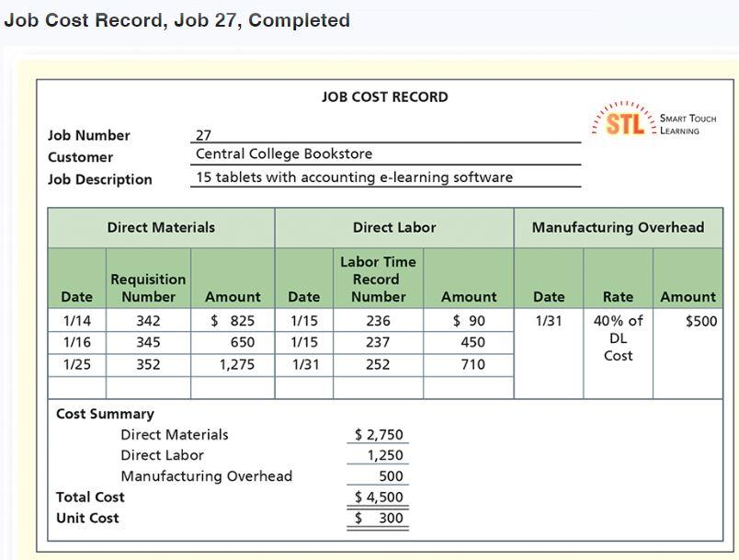Image resolution: width=739 pixels, height=560 pixels.
Task: Click the Job Number field showing 27
Action: coord(202,135)
